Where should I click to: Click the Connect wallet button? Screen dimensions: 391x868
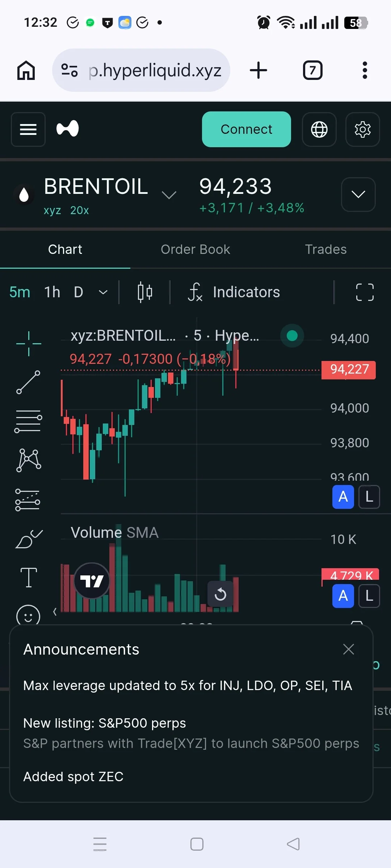[247, 129]
